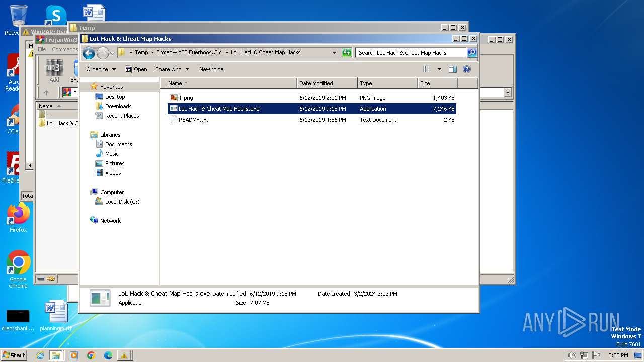Click the Open toolbar button
The image size is (644, 362).
[136, 69]
